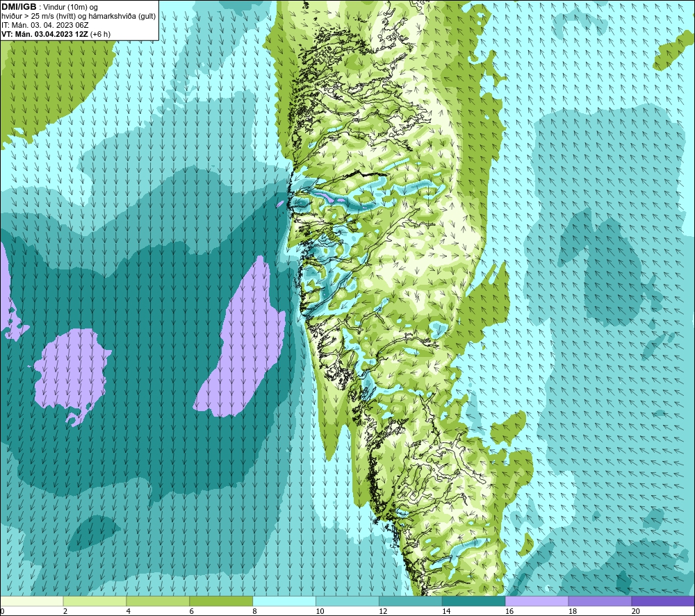Click the medium purple 18–20 m/s legend swatch
This screenshot has width=695, height=616.
(600, 601)
